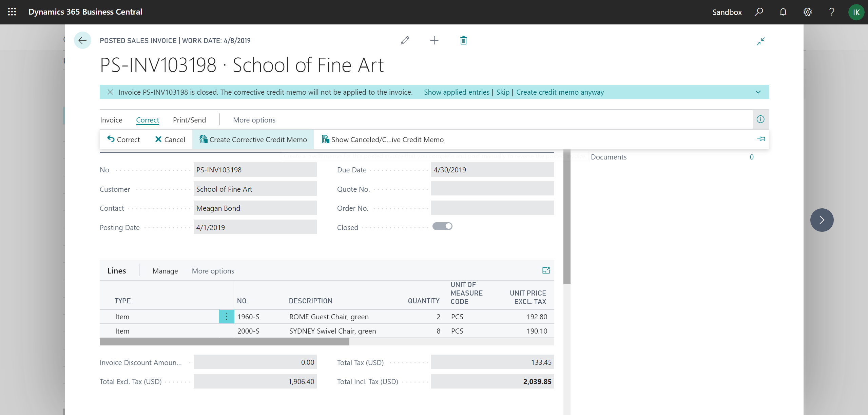Dismiss the closed-invoice banner with the X
868x415 pixels.
[110, 92]
